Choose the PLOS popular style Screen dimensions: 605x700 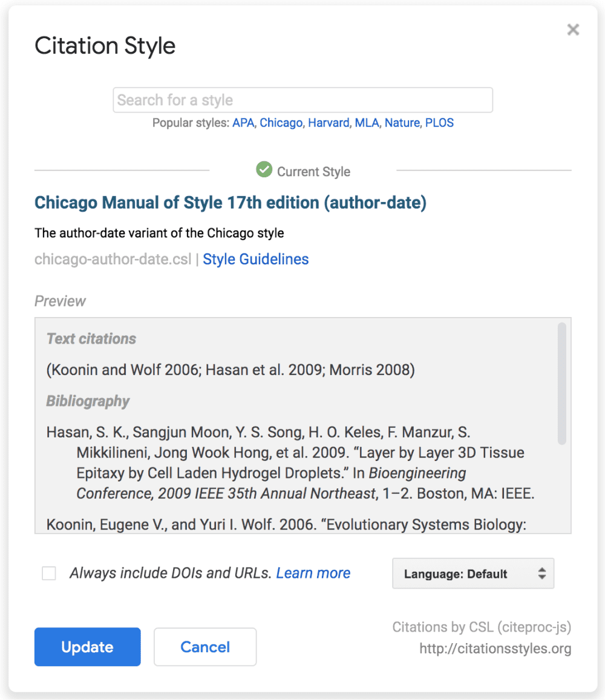(439, 123)
